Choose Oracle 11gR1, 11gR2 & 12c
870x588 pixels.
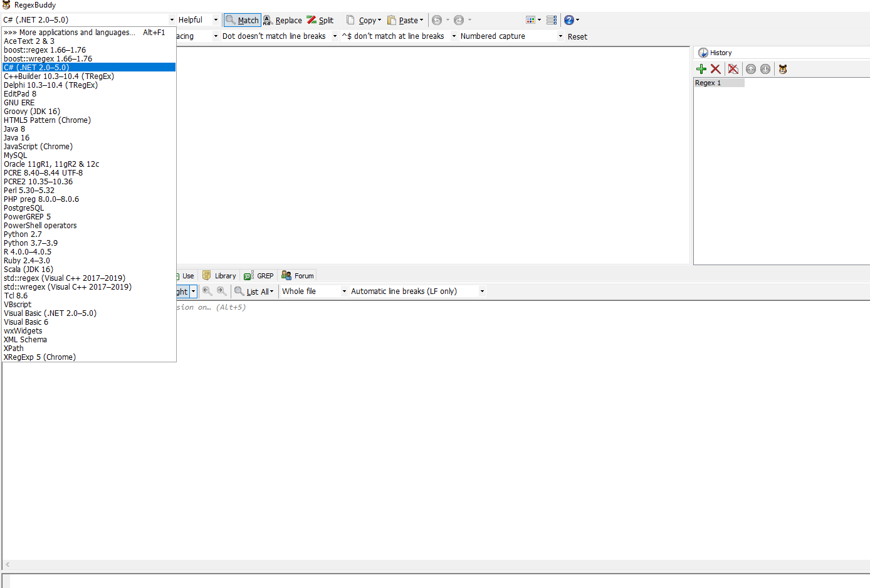coord(89,164)
